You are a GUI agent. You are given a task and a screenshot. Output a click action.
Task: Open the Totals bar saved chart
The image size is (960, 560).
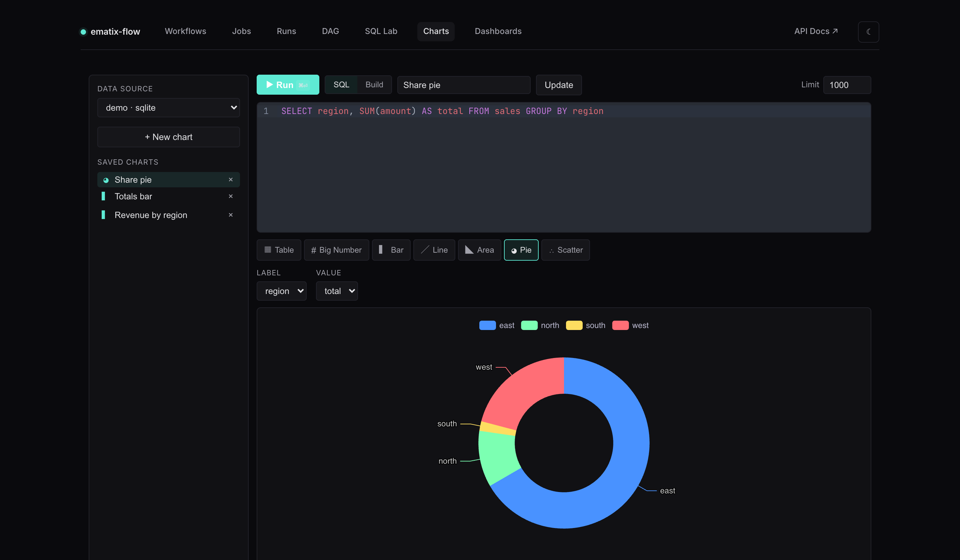[x=168, y=196]
